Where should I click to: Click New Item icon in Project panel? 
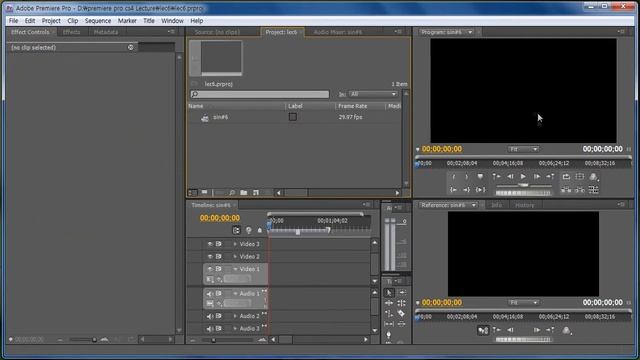pos(256,193)
